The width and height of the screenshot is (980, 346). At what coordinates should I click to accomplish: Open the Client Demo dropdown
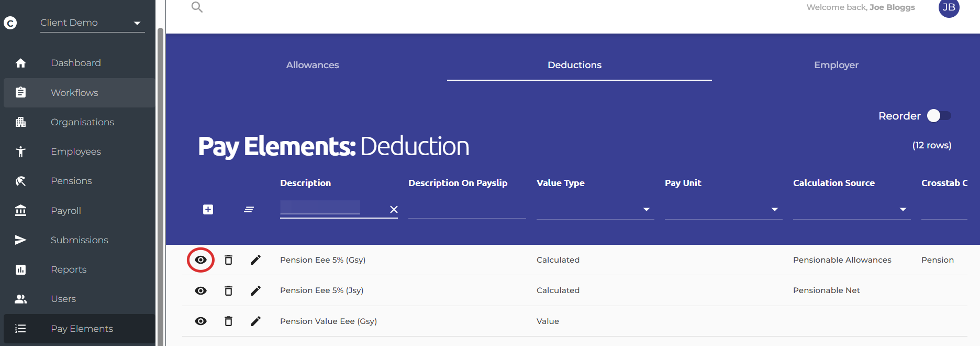(x=92, y=23)
